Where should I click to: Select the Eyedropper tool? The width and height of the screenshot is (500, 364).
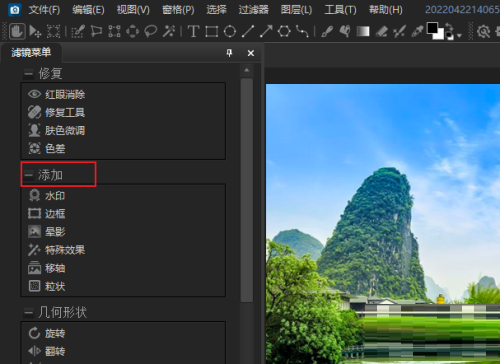tap(417, 31)
